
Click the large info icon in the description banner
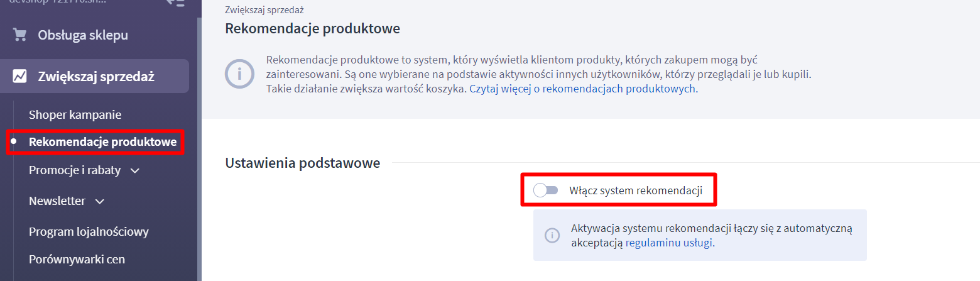point(241,75)
